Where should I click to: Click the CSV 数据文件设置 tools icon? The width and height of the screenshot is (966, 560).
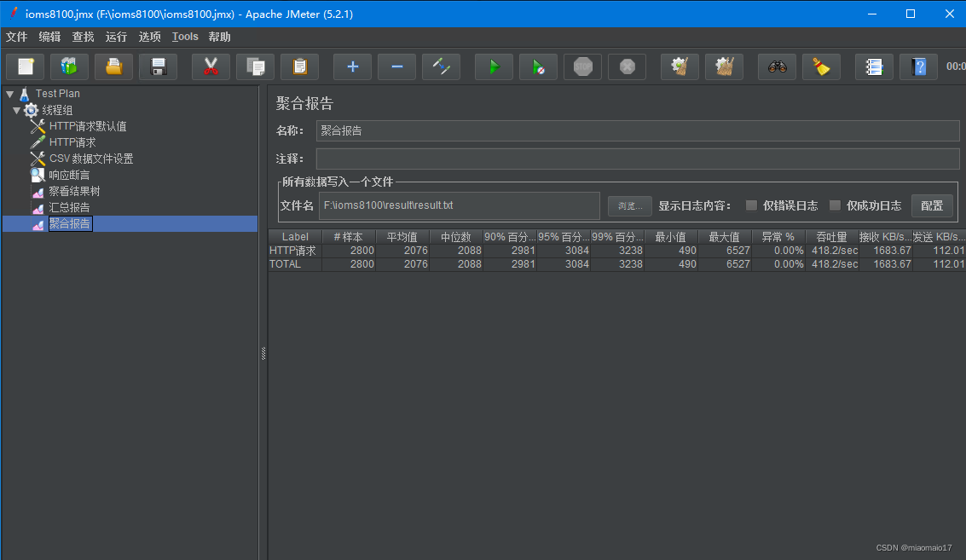pos(38,159)
